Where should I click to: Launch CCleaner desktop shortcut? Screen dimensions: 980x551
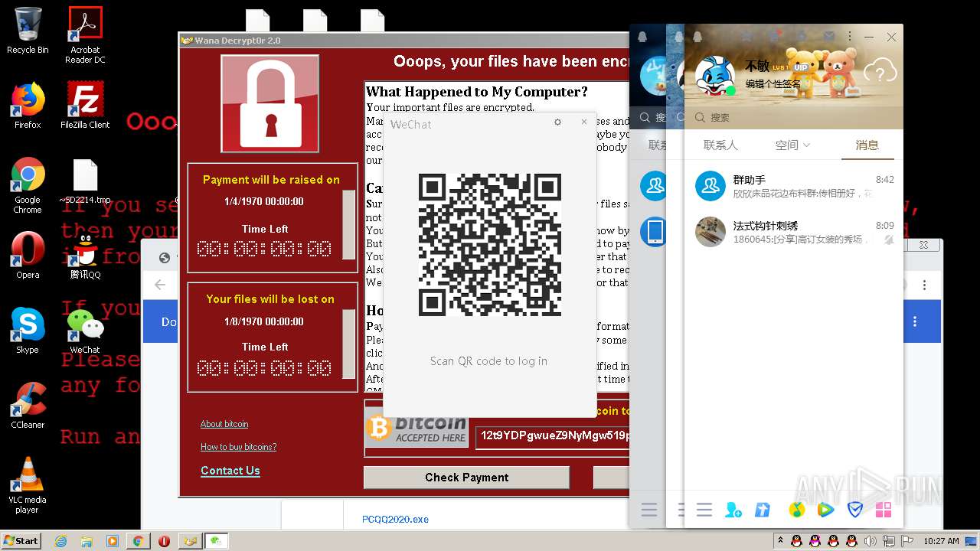click(28, 406)
